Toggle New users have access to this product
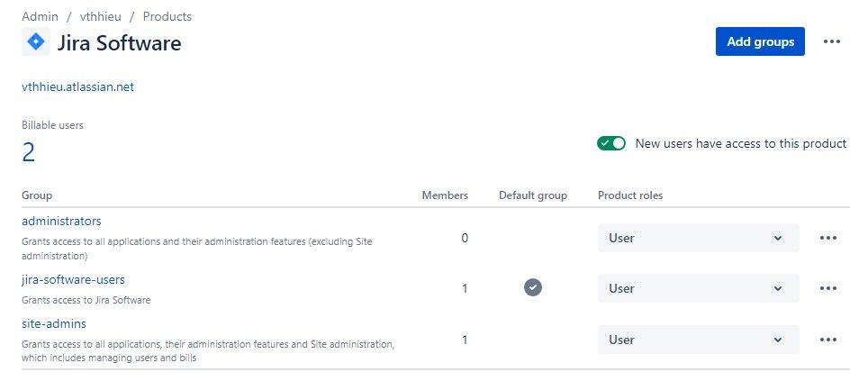Image resolution: width=868 pixels, height=381 pixels. click(611, 143)
